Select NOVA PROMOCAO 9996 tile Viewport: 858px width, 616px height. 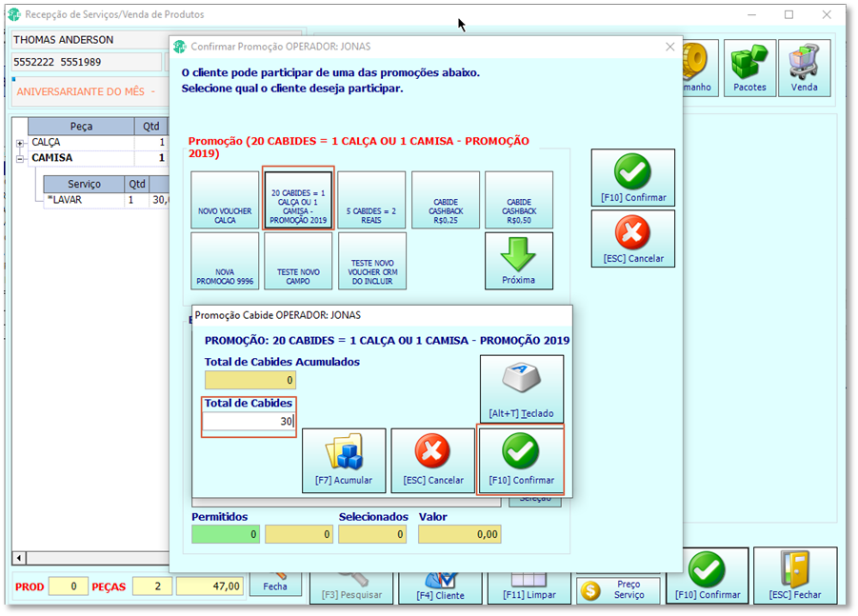click(225, 261)
